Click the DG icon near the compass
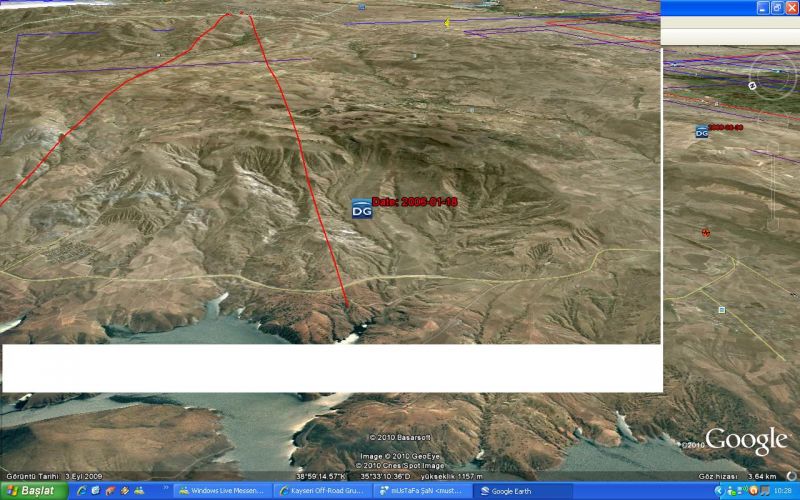Image resolution: width=800 pixels, height=500 pixels. pyautogui.click(x=702, y=131)
